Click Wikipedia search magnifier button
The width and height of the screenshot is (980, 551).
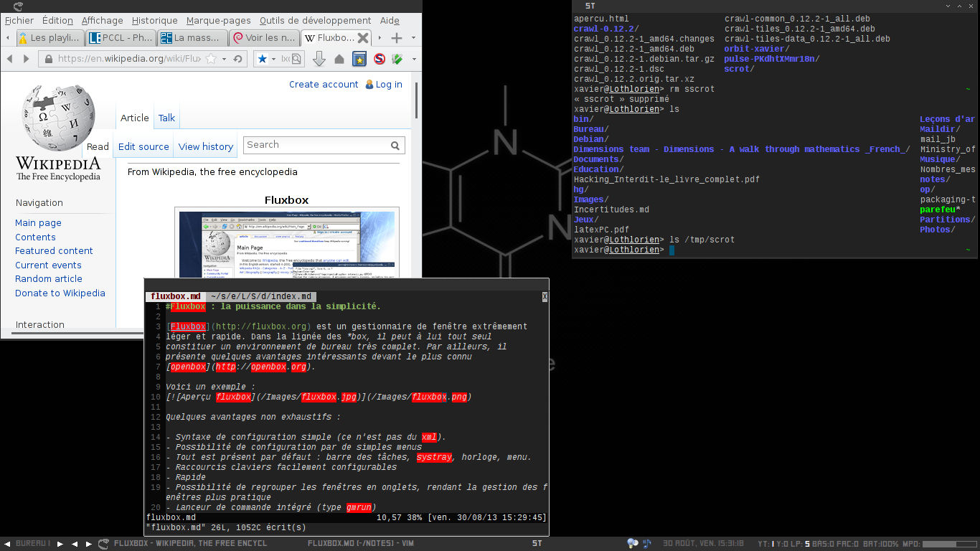(395, 145)
